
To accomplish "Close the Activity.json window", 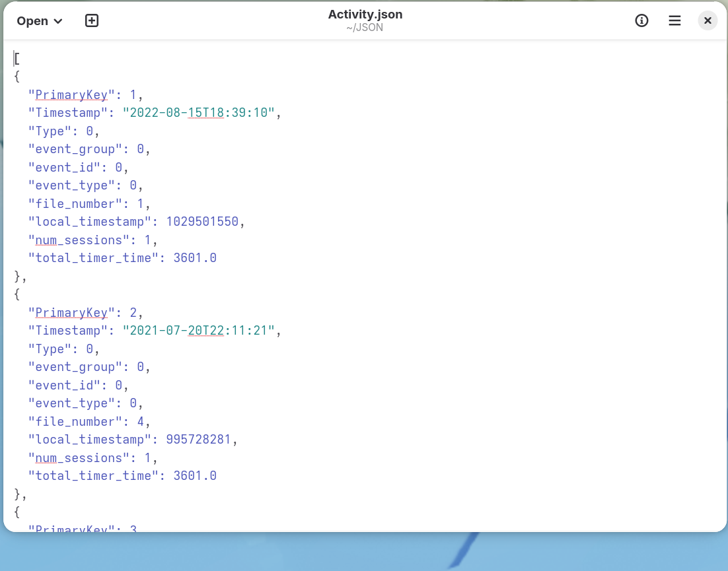I will point(707,21).
